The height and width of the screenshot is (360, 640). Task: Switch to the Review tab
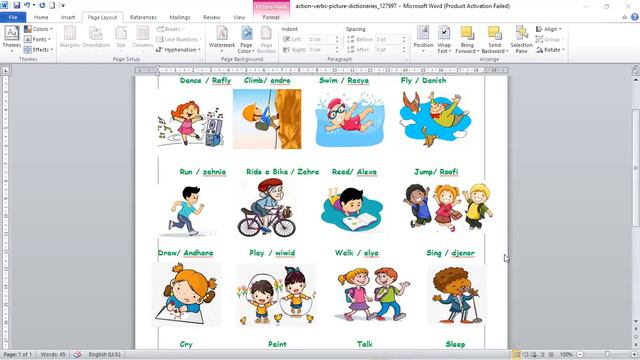[211, 17]
